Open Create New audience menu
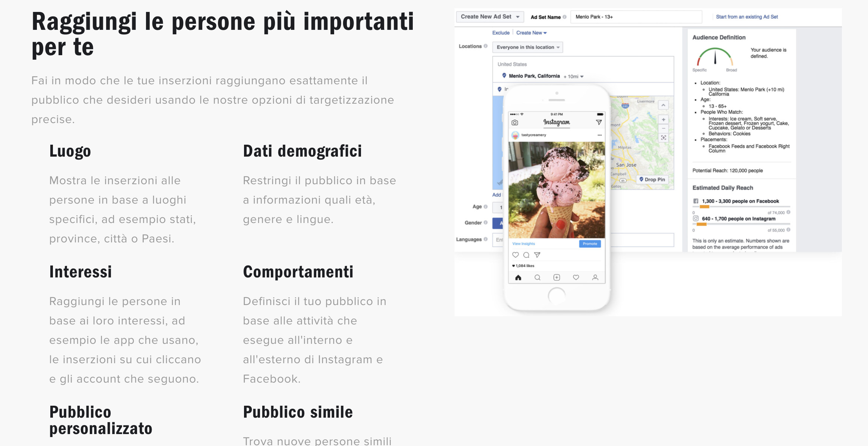This screenshot has height=446, width=868. pos(531,33)
